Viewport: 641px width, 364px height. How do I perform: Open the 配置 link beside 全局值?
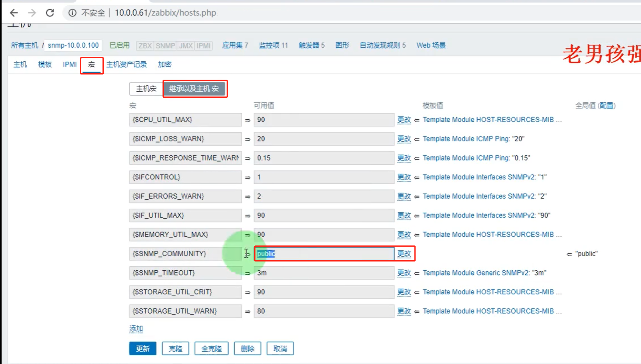coord(606,105)
